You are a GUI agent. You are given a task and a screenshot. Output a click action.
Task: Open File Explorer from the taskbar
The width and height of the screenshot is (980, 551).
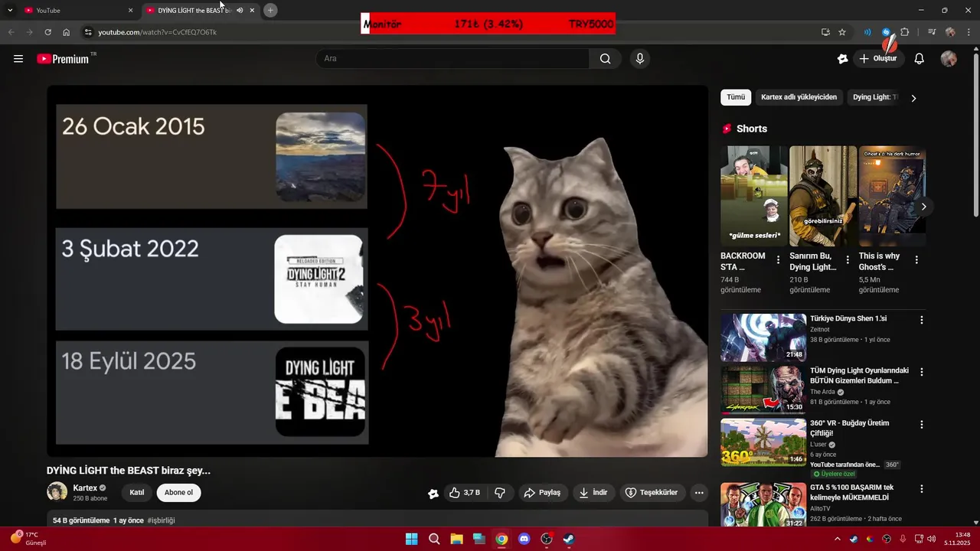[456, 539]
